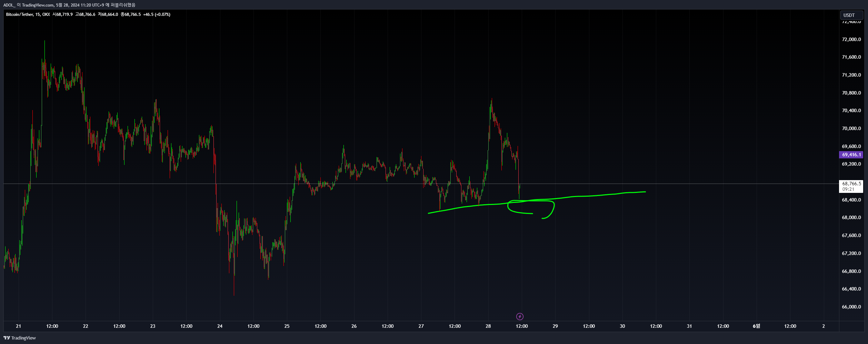The width and height of the screenshot is (868, 344).
Task: Click the close value 종68,766.5
Action: coord(131,14)
